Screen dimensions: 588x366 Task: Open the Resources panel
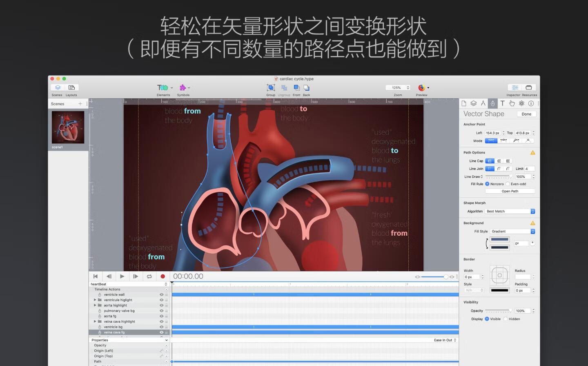[x=529, y=88]
